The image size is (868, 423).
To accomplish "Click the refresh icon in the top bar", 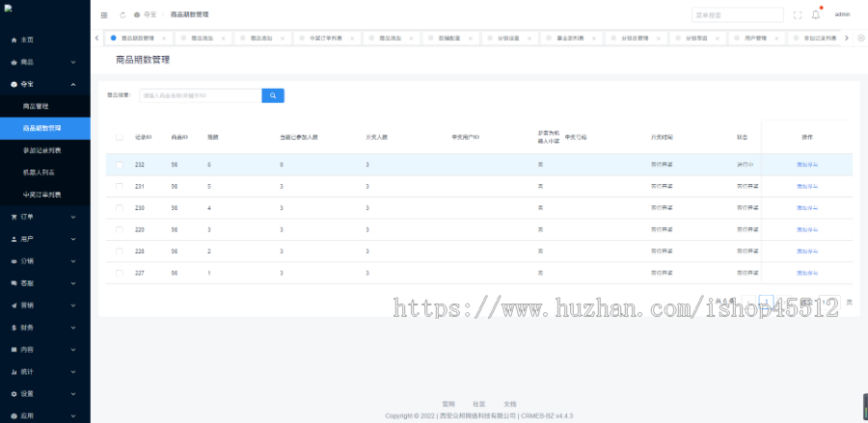I will click(x=122, y=15).
